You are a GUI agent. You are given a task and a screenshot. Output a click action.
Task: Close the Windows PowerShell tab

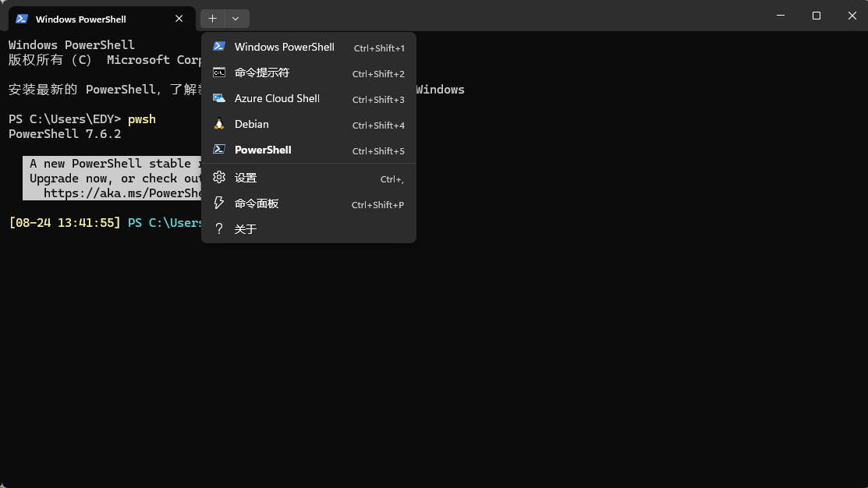click(179, 19)
